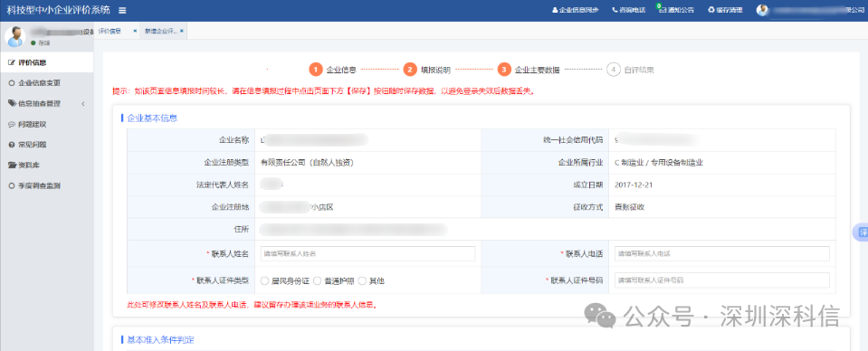
Task: Expand 信息抽查管理 submenu chevron
Action: 83,104
